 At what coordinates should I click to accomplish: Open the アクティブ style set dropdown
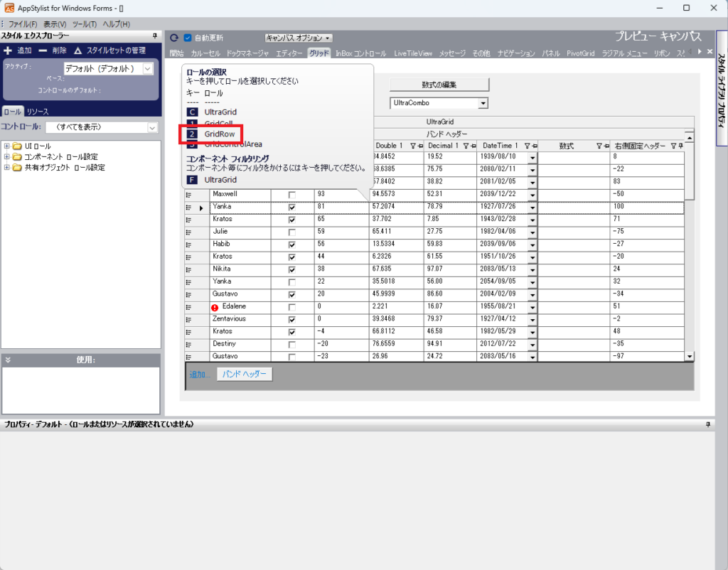[148, 69]
